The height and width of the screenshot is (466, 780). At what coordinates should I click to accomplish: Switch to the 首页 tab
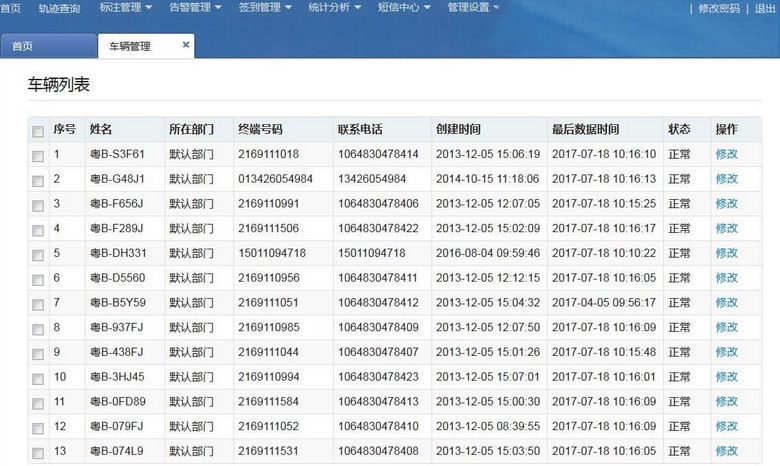click(48, 46)
